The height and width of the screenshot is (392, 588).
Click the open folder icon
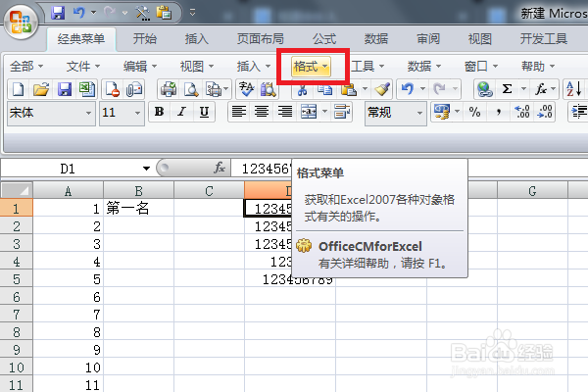click(x=41, y=89)
